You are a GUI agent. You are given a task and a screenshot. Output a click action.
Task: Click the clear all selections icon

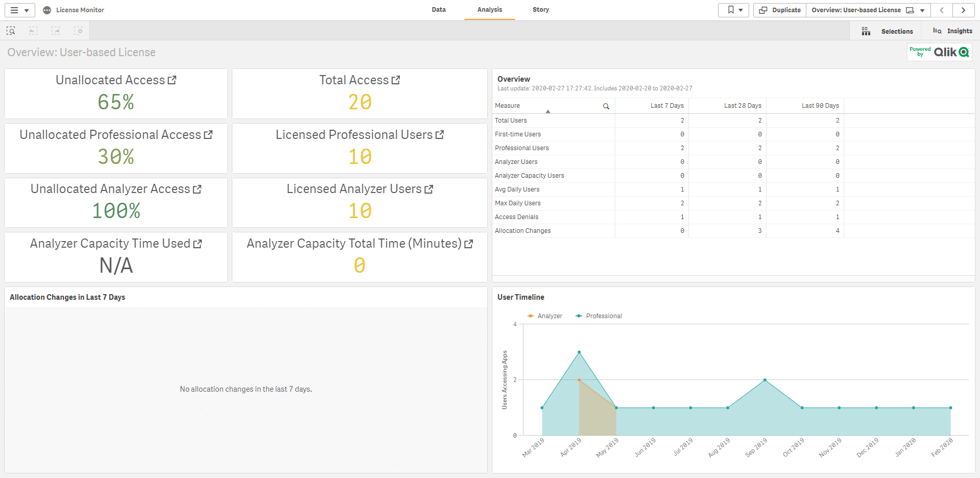click(78, 31)
